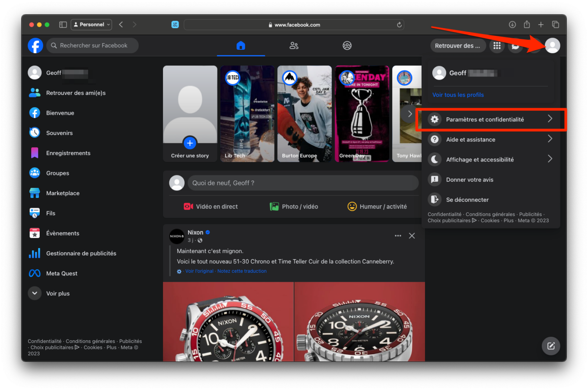
Task: Click the next stories arrow
Action: 409,114
